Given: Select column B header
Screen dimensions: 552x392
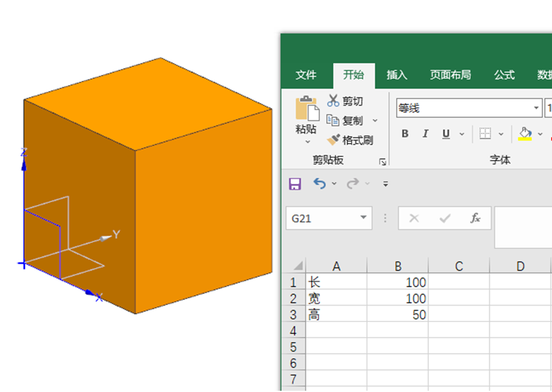Looking at the screenshot, I should pos(397,266).
